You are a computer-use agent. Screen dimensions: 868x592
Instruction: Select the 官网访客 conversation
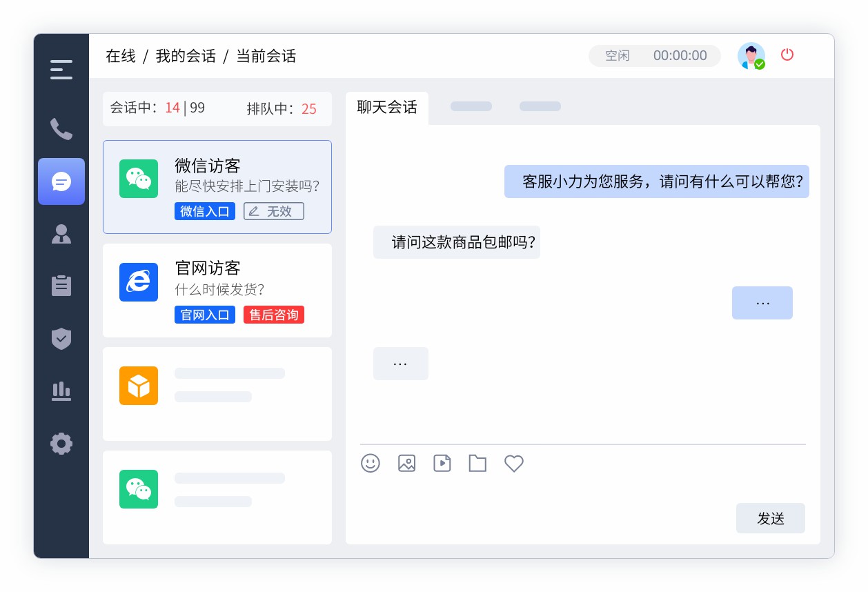217,290
